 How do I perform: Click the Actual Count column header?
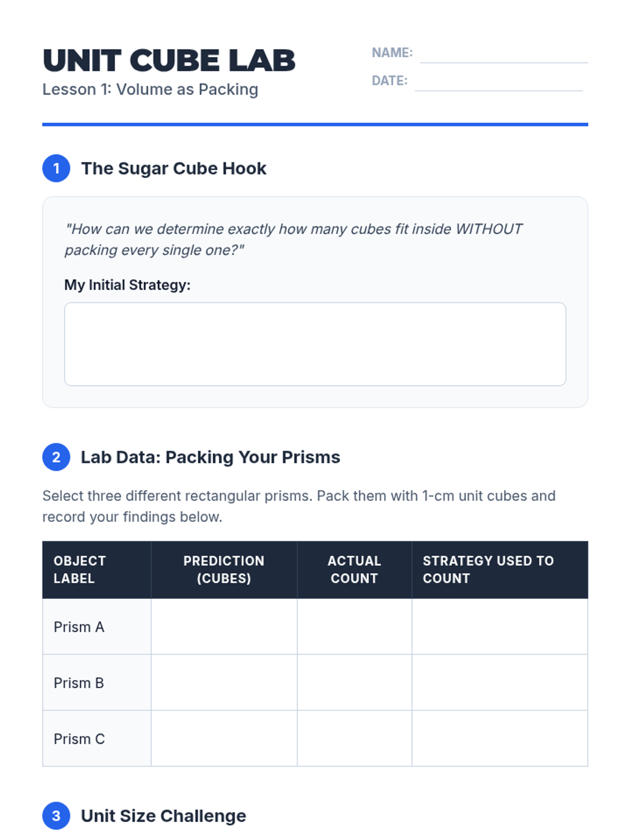(x=354, y=570)
